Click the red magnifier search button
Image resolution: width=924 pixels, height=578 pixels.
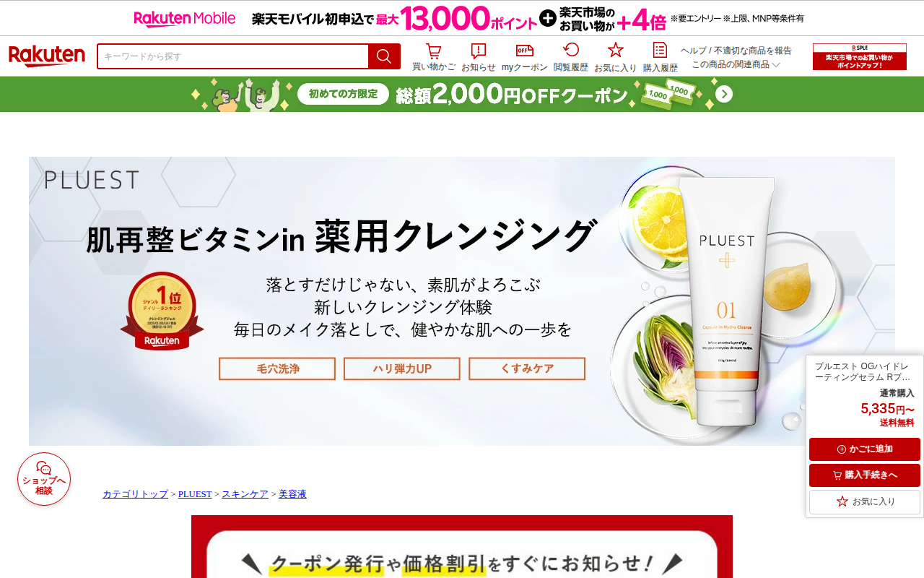pos(384,56)
